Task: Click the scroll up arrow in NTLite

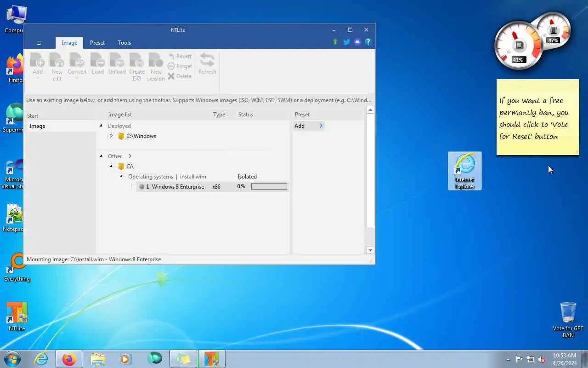Action: (x=370, y=110)
